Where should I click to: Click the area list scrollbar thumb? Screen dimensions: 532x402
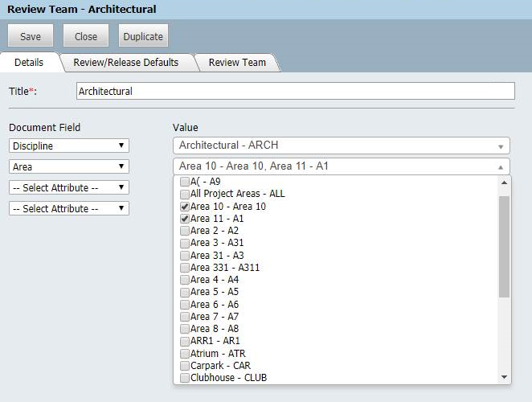pos(504,247)
